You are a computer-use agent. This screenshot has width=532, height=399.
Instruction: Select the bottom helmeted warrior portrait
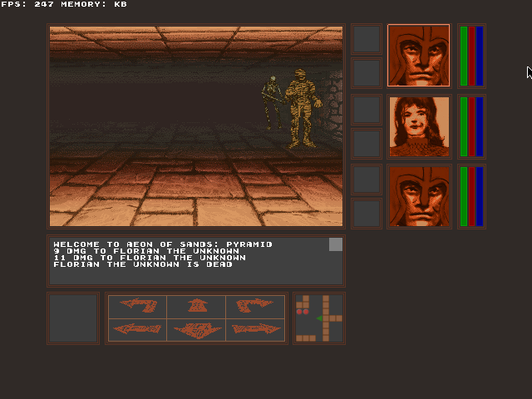click(x=419, y=196)
